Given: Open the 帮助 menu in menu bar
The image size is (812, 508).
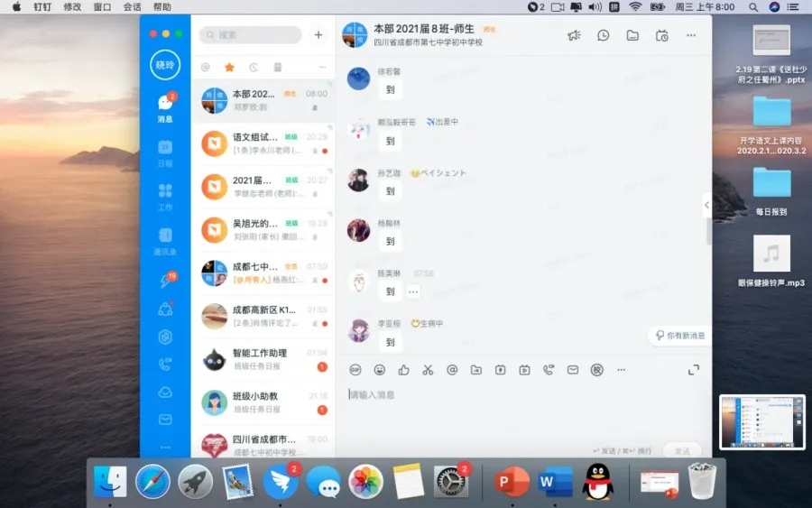Looking at the screenshot, I should [161, 6].
